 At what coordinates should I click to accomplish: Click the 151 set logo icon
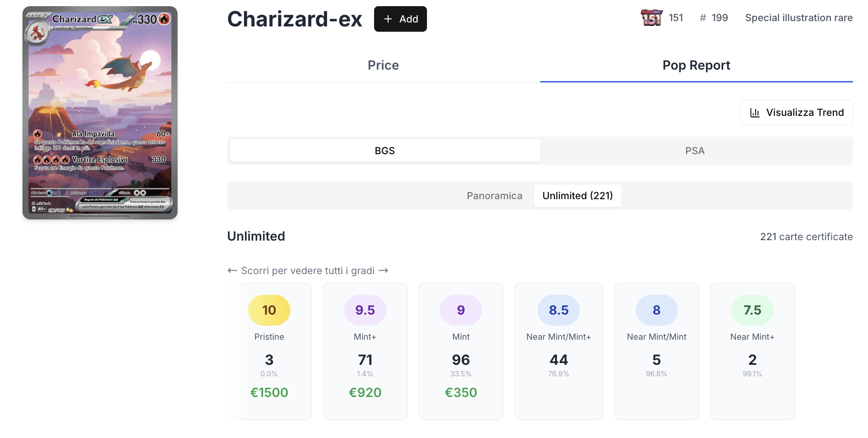(652, 18)
